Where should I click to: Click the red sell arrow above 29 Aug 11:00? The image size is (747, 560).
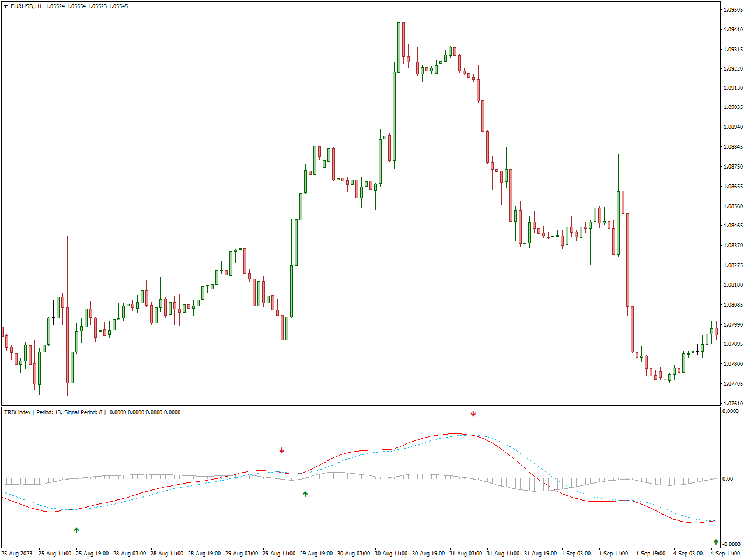pyautogui.click(x=282, y=450)
